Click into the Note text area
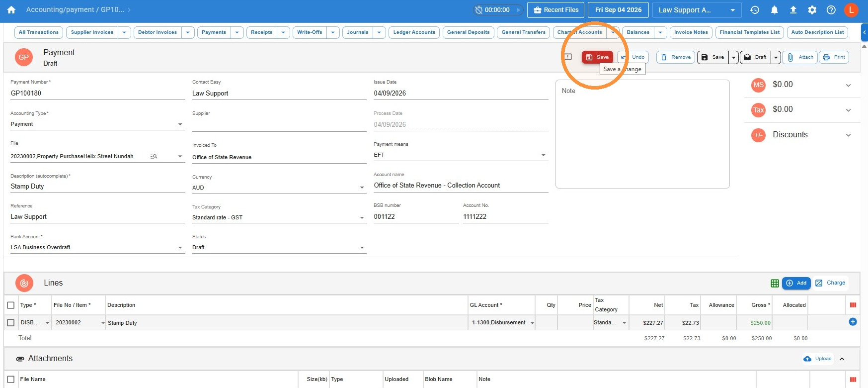This screenshot has height=388, width=868. tap(642, 134)
